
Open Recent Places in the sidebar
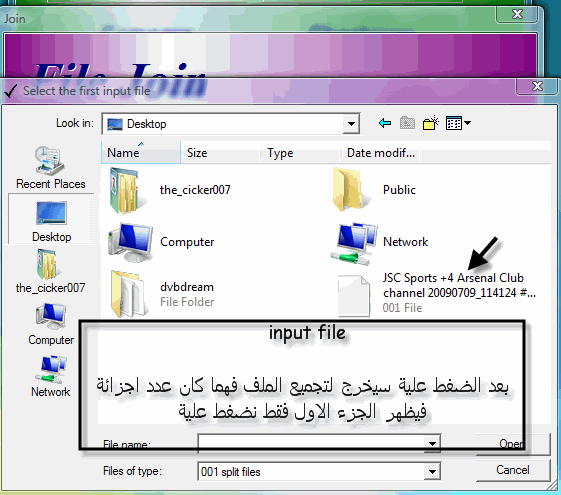coord(50,168)
